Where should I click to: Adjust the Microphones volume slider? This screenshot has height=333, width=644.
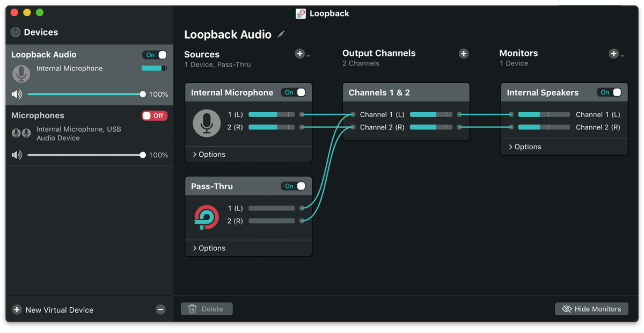[x=86, y=155]
